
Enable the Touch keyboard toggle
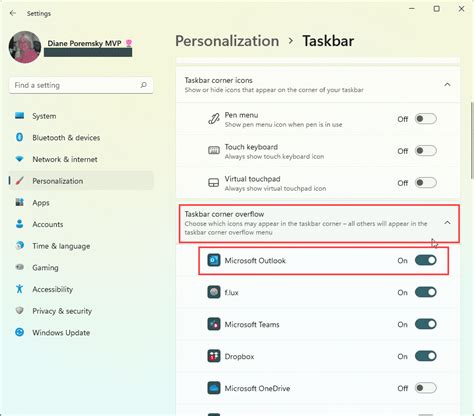(426, 151)
